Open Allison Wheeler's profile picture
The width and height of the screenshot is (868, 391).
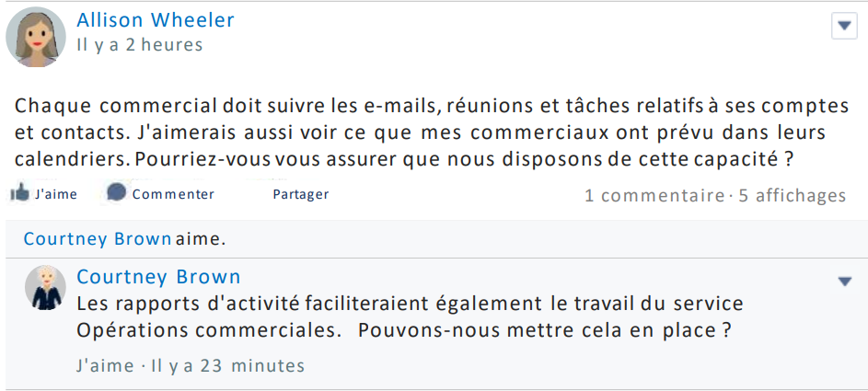pyautogui.click(x=36, y=37)
